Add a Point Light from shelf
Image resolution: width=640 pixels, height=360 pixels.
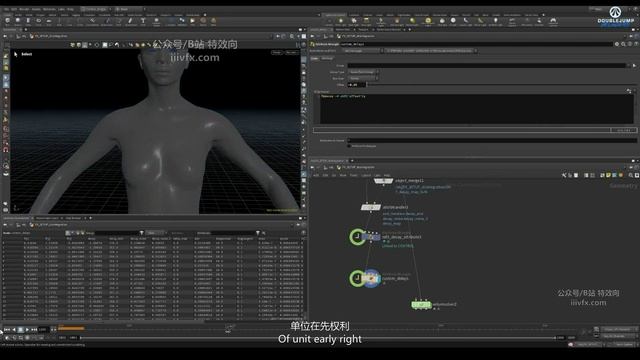(x=340, y=21)
